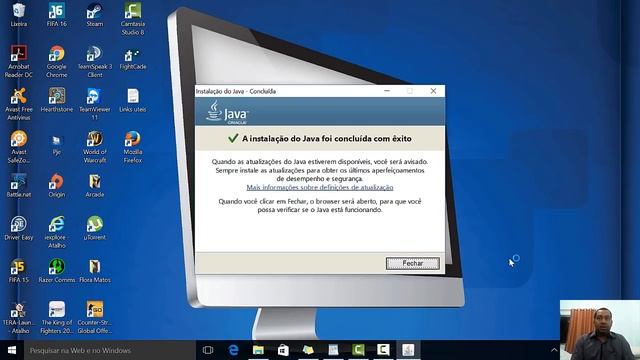Select the Razer Comms shortcut

tap(56, 271)
